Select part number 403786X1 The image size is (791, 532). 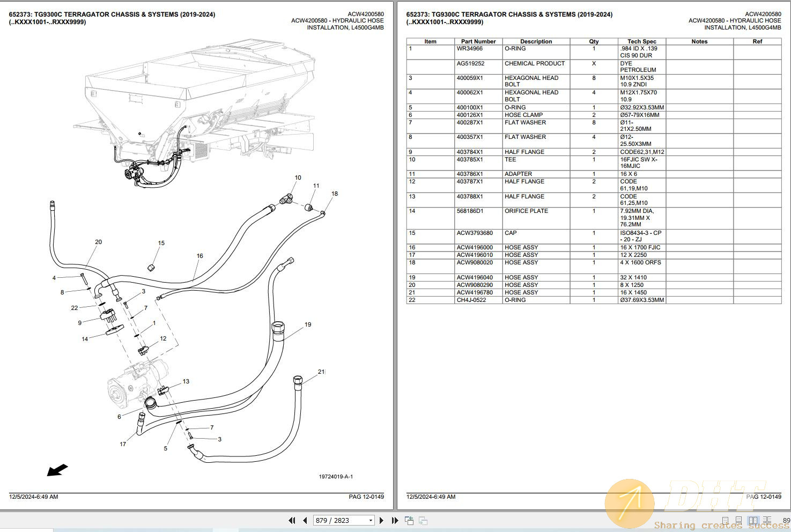[470, 174]
